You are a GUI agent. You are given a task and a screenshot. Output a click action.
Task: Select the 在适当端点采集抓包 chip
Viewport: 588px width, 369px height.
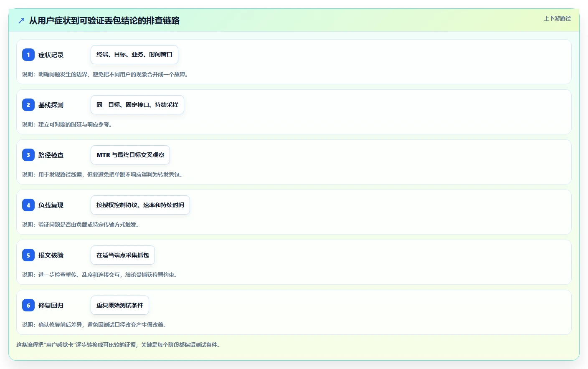[123, 255]
